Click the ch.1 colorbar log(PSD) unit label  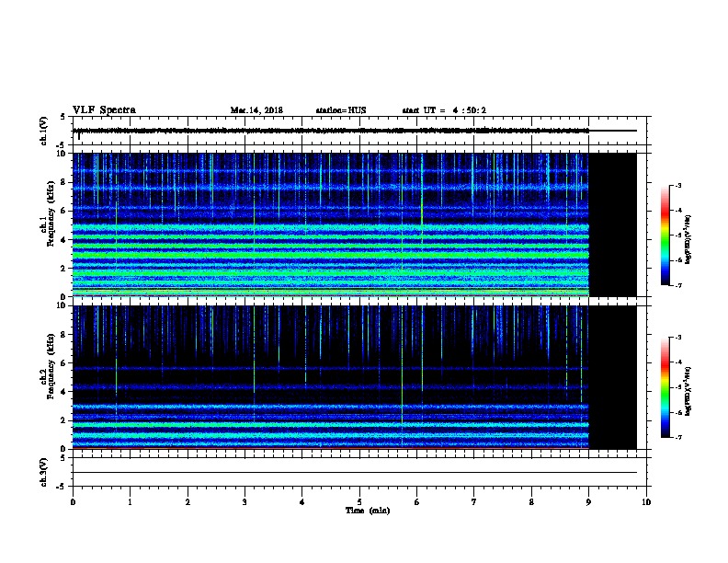[688, 239]
